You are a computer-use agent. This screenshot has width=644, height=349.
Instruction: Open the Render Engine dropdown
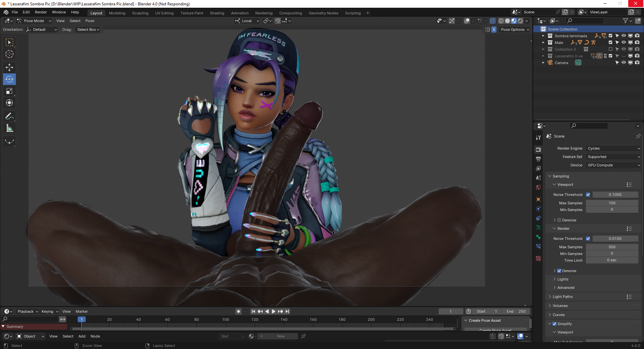point(613,148)
